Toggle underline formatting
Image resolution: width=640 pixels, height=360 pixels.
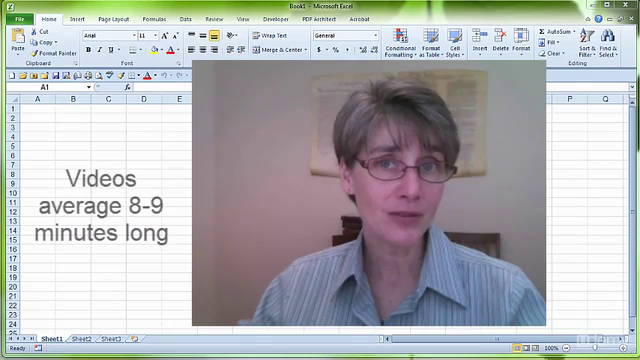pyautogui.click(x=111, y=50)
